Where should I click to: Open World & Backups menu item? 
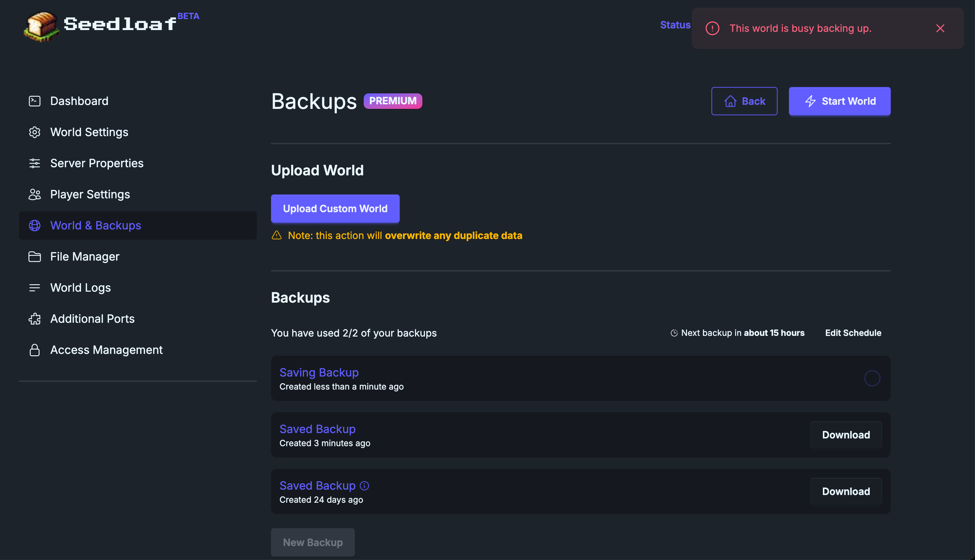[138, 226]
